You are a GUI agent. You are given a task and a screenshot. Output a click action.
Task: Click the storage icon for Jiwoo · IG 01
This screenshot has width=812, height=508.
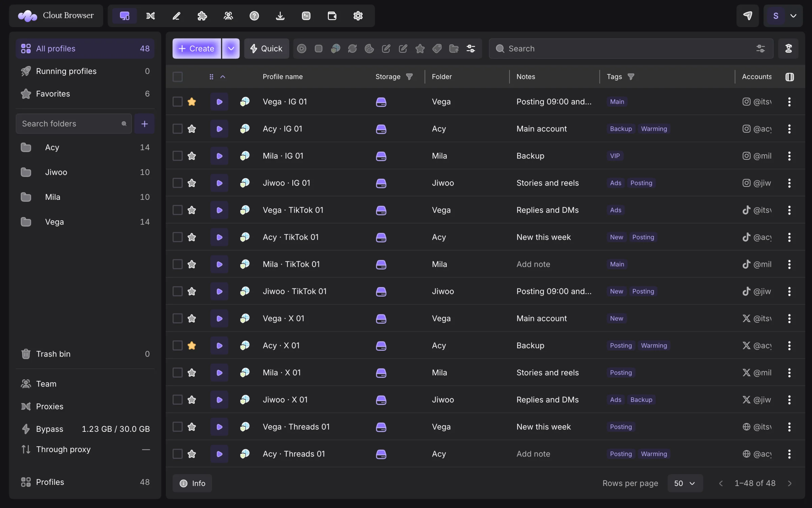point(381,183)
